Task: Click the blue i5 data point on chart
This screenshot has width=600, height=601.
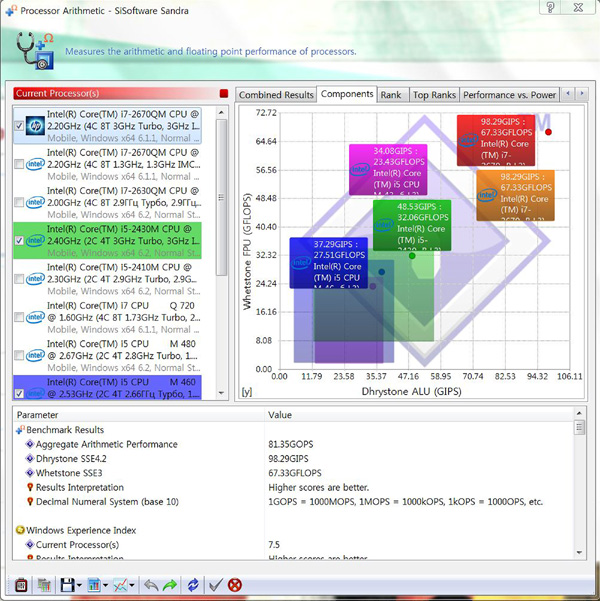Action: point(381,272)
